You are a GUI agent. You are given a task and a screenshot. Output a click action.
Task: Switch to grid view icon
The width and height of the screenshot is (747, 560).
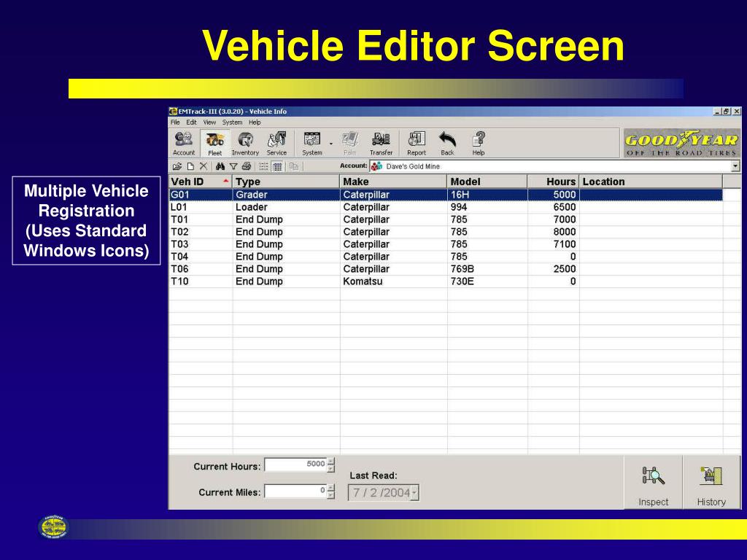click(277, 166)
